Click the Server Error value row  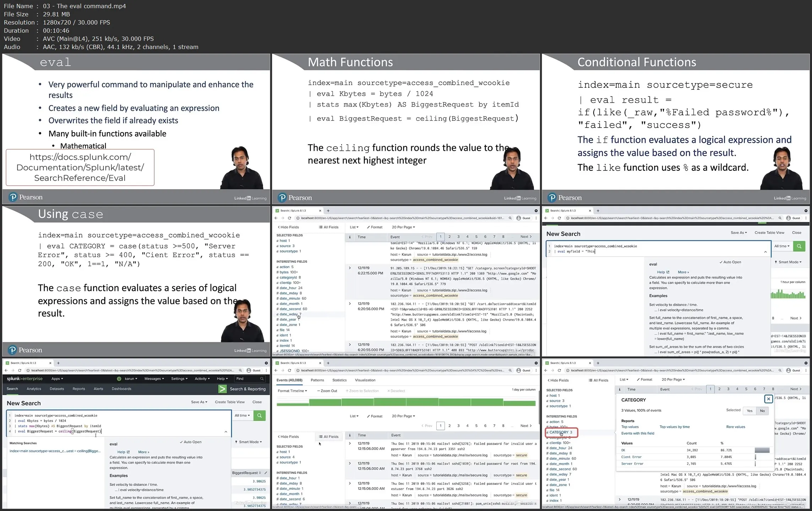click(695, 464)
